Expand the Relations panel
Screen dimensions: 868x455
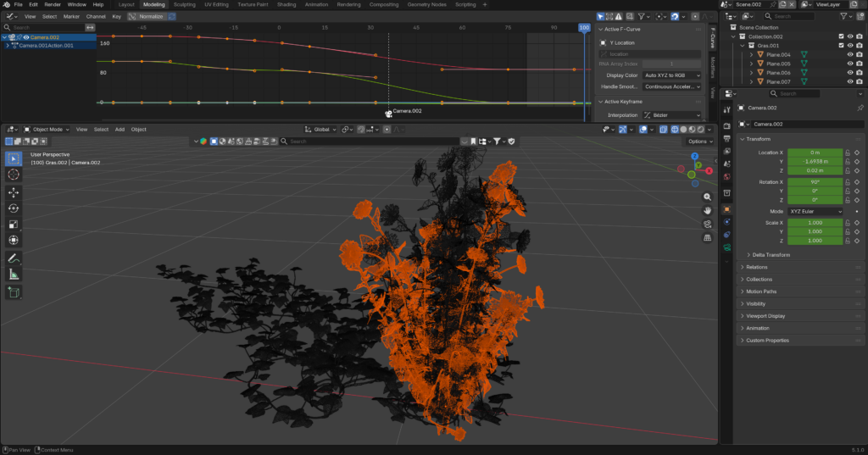800,268
